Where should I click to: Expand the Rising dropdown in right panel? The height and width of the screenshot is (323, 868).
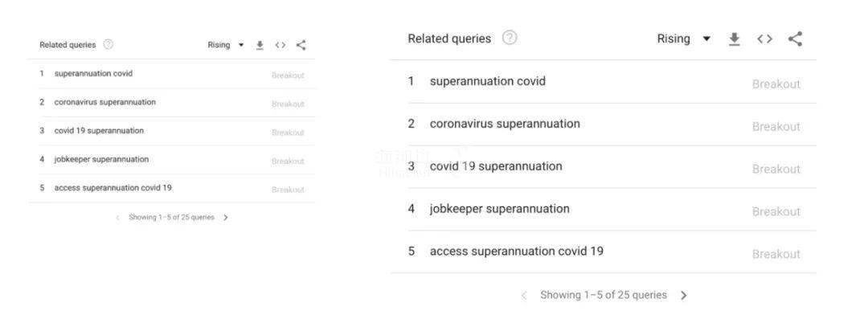[x=684, y=39]
